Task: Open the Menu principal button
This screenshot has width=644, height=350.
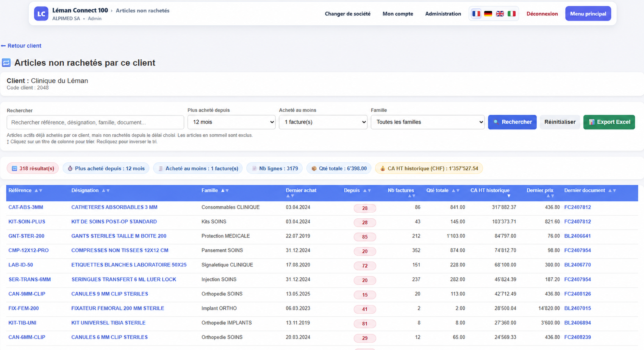Action: pos(588,14)
